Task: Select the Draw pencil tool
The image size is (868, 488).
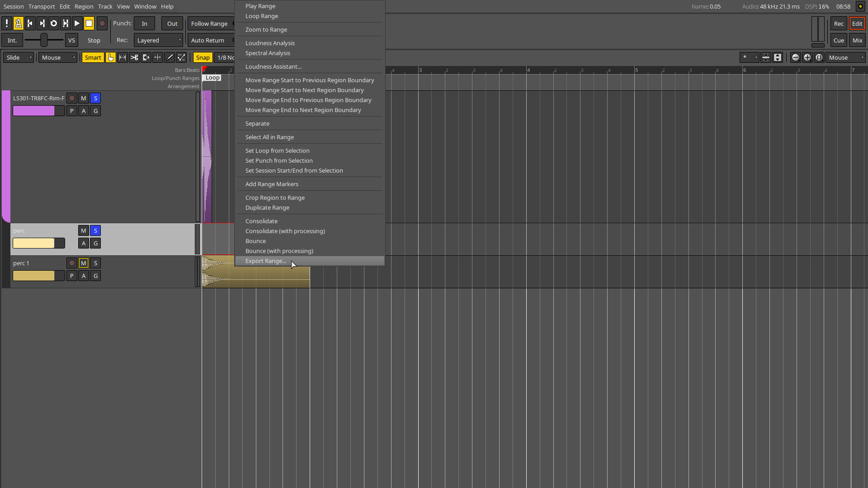Action: point(170,57)
